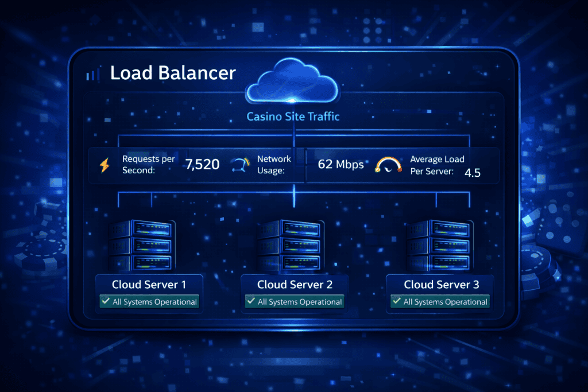Click the All Systems Operational badge under Server 2
This screenshot has height=392, width=588.
295,301
